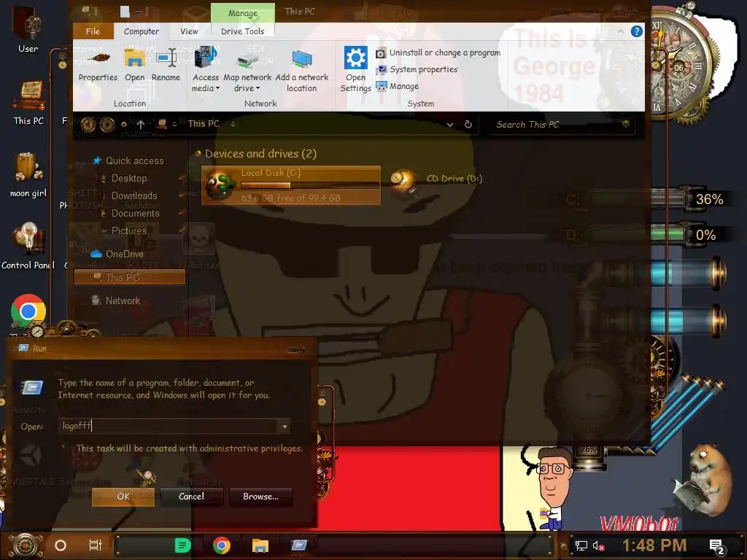Click Manage in the System group
Viewport: 747px width, 560px height.
[398, 86]
